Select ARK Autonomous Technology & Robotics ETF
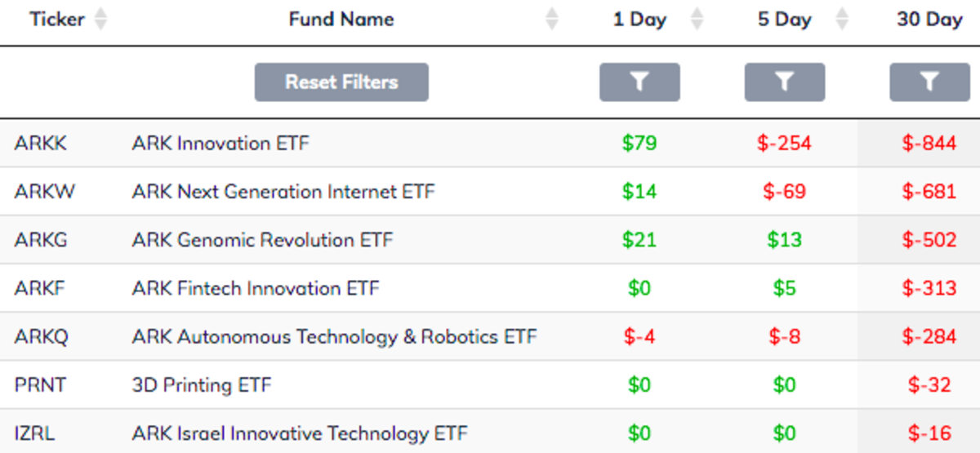The width and height of the screenshot is (980, 453). coord(334,336)
